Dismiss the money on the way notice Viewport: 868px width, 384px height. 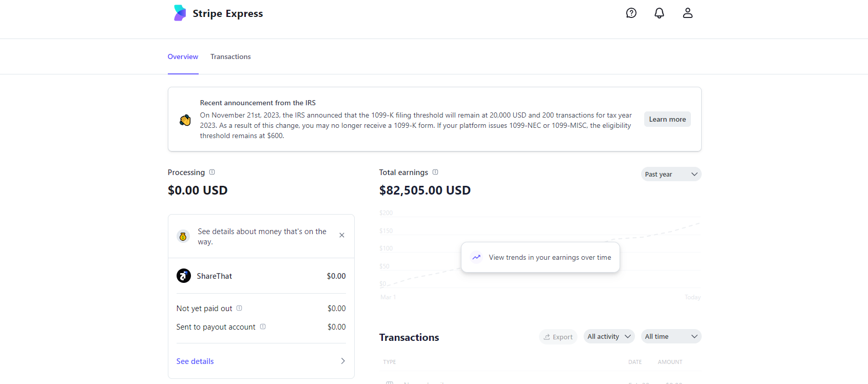[x=342, y=235]
